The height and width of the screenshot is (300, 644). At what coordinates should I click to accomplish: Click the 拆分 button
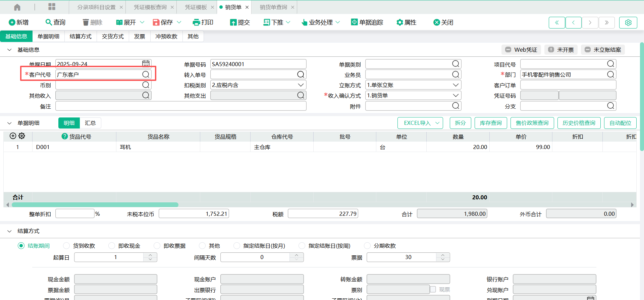tap(460, 123)
